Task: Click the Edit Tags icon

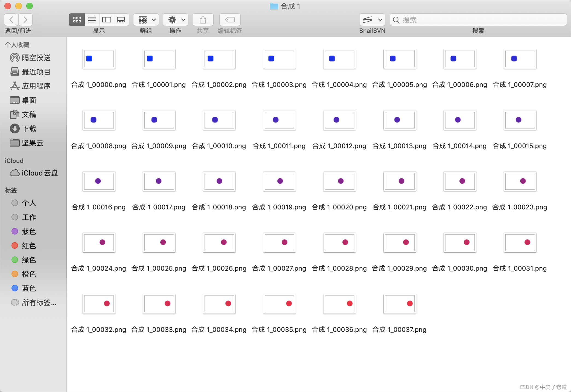Action: 230,20
